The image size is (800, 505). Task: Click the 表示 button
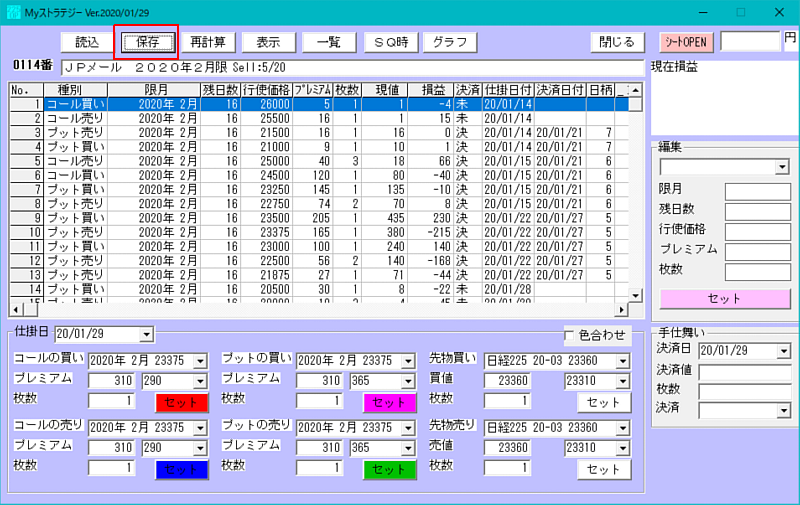tap(268, 42)
